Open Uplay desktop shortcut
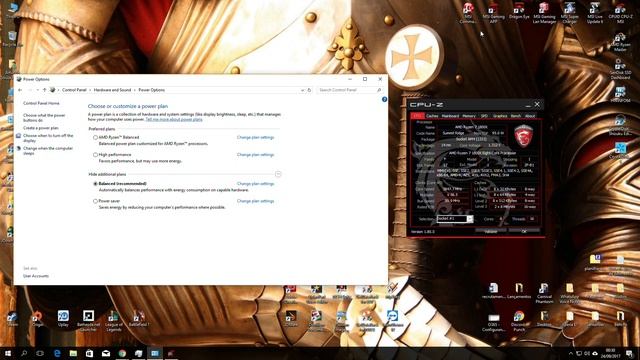 pos(63,319)
